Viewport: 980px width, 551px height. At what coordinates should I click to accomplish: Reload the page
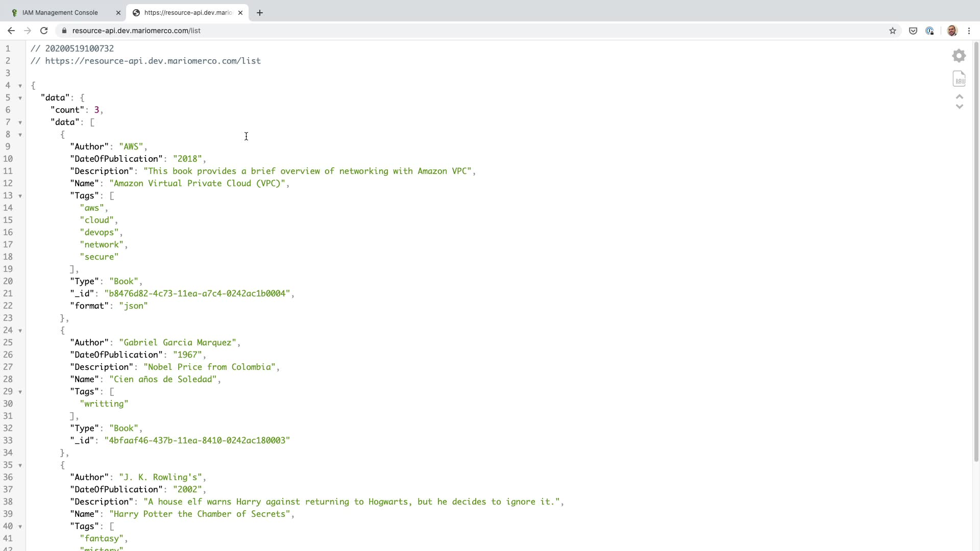point(44,31)
